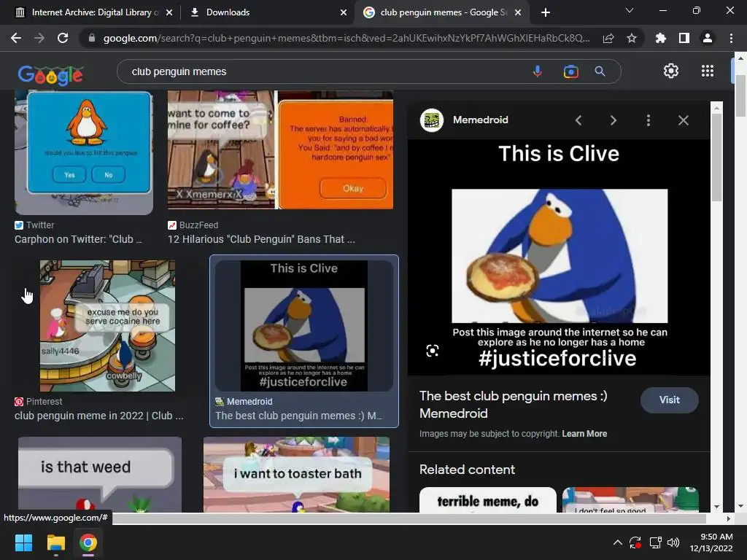
Task: Switch to Internet Archive tab
Action: pyautogui.click(x=88, y=12)
